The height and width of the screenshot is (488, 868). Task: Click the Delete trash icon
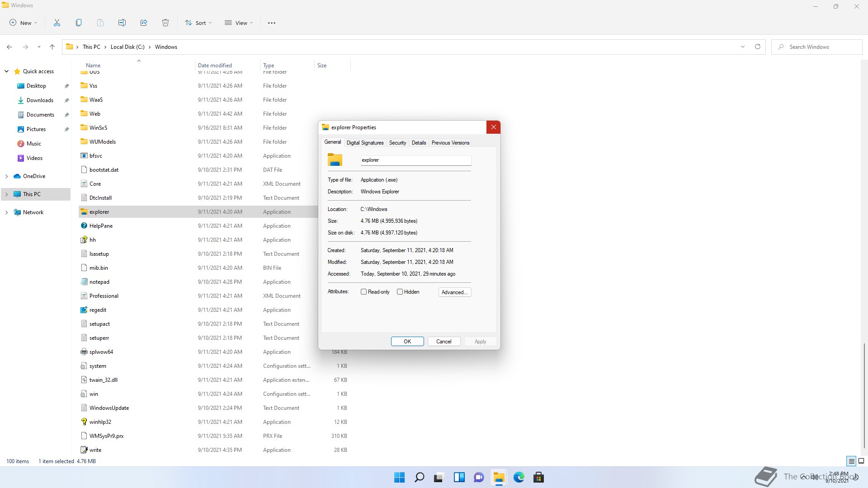point(165,23)
